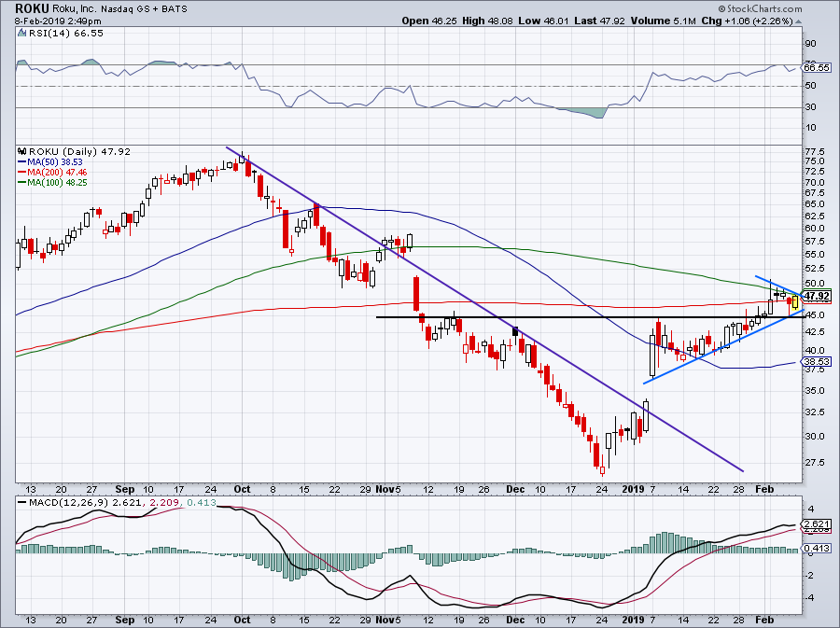
Task: Click the ROKU ticker symbol in the title
Action: pos(32,8)
